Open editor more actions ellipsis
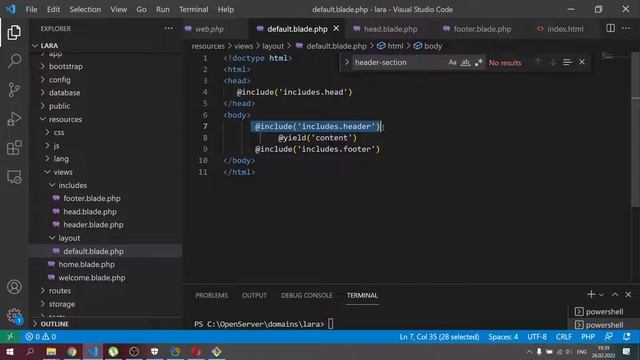 point(626,28)
